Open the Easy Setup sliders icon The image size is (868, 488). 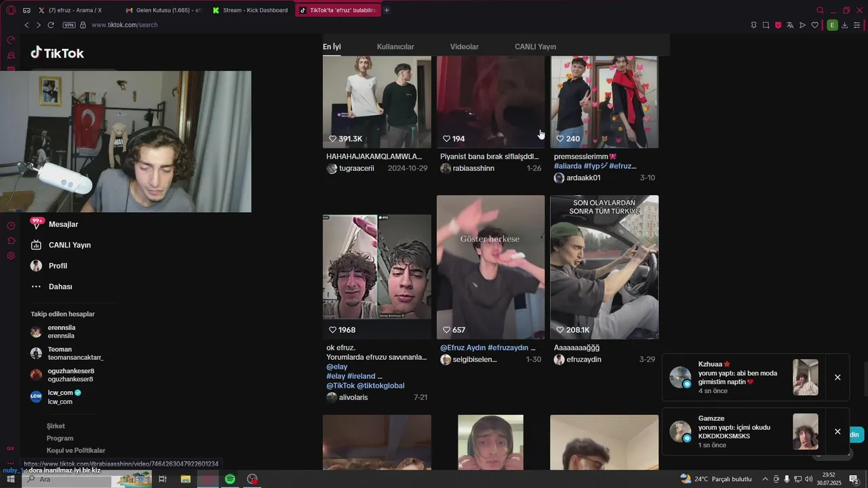click(857, 25)
